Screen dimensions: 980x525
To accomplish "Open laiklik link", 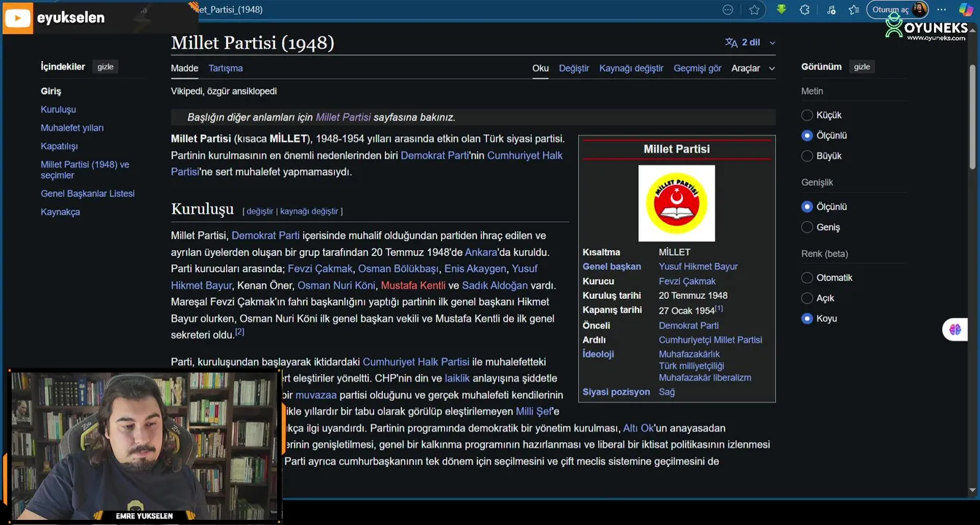I will [457, 378].
